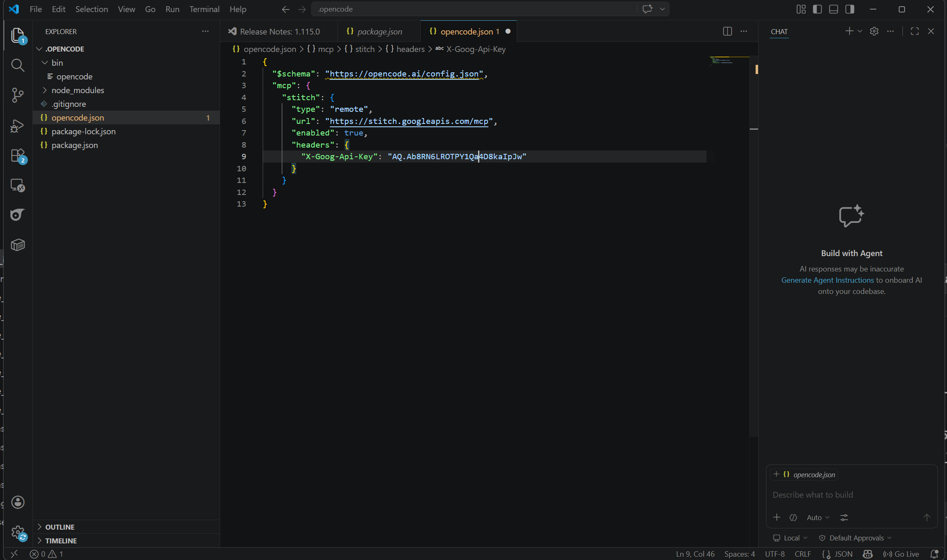Open the Remote Explorer icon
The width and height of the screenshot is (947, 560).
tap(17, 185)
